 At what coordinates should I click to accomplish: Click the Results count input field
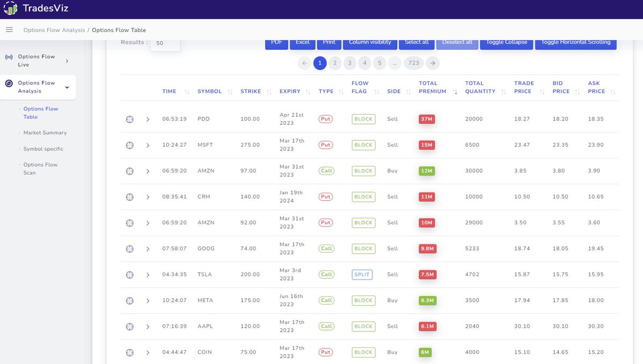165,44
